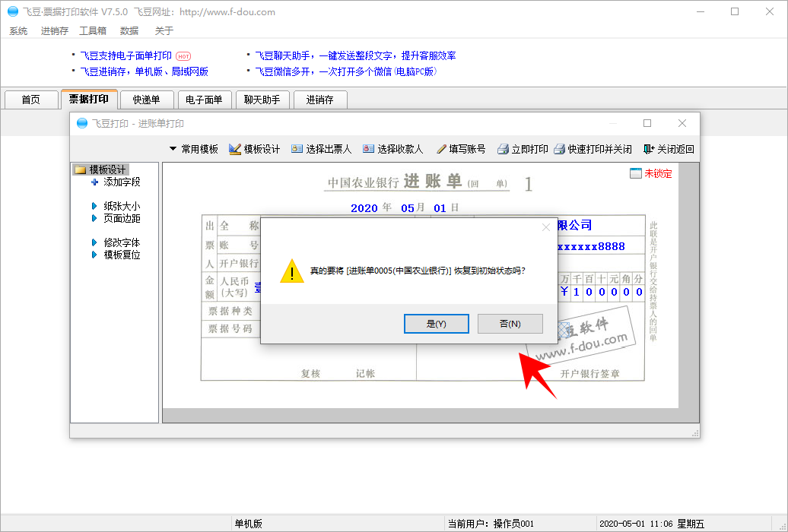Select 纸张大小 tree item
The height and width of the screenshot is (532, 788).
(122, 206)
